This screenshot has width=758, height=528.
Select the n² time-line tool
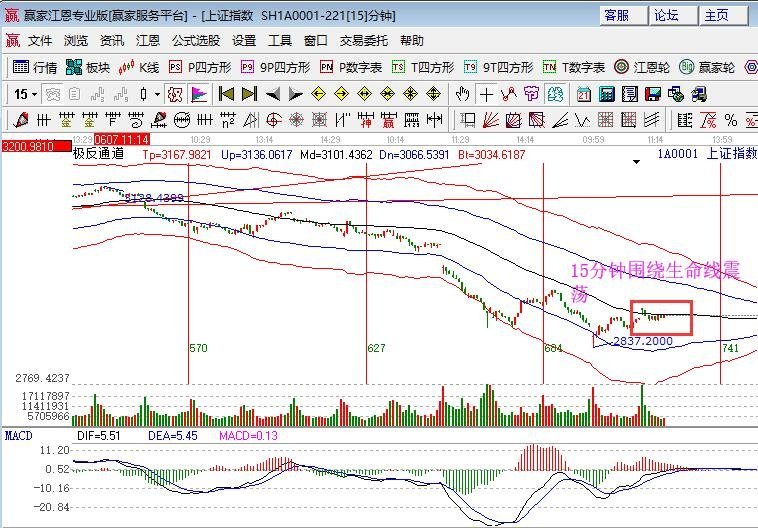tap(228, 120)
